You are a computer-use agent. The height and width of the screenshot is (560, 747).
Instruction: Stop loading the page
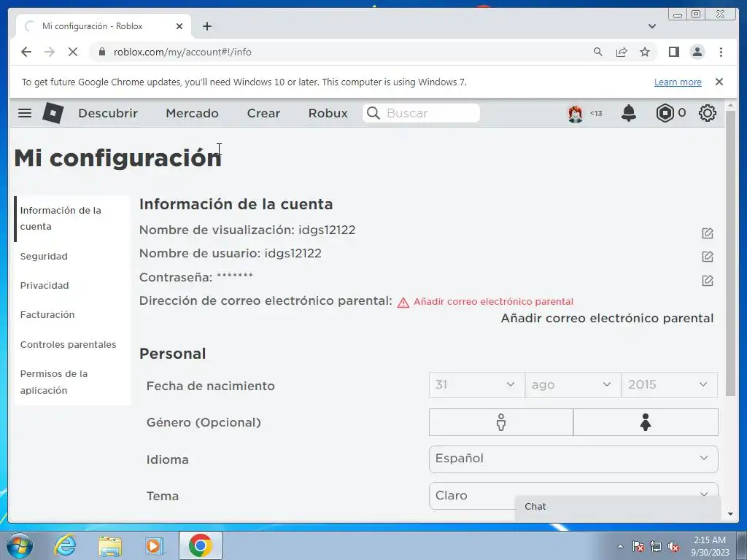click(x=73, y=52)
